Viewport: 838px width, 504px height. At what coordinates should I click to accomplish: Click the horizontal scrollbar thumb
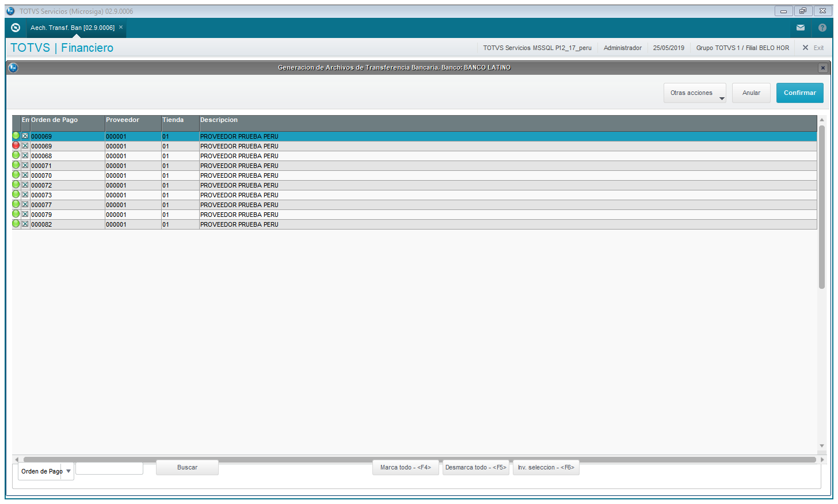pyautogui.click(x=420, y=460)
